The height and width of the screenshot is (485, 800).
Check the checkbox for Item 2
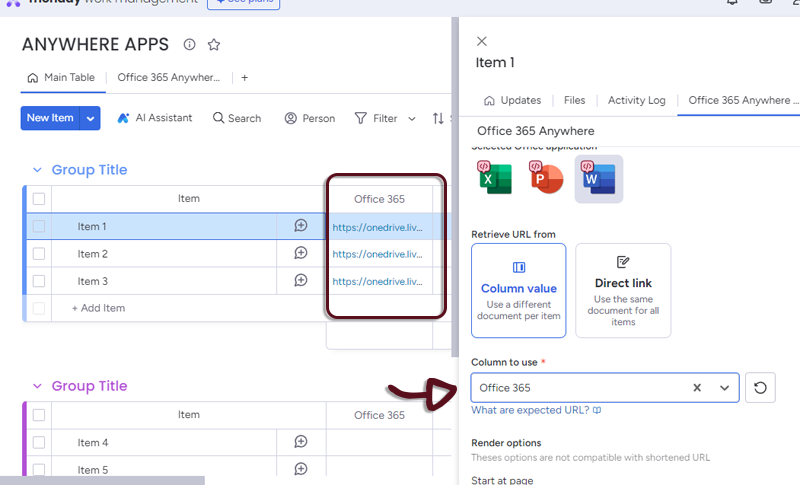[39, 254]
